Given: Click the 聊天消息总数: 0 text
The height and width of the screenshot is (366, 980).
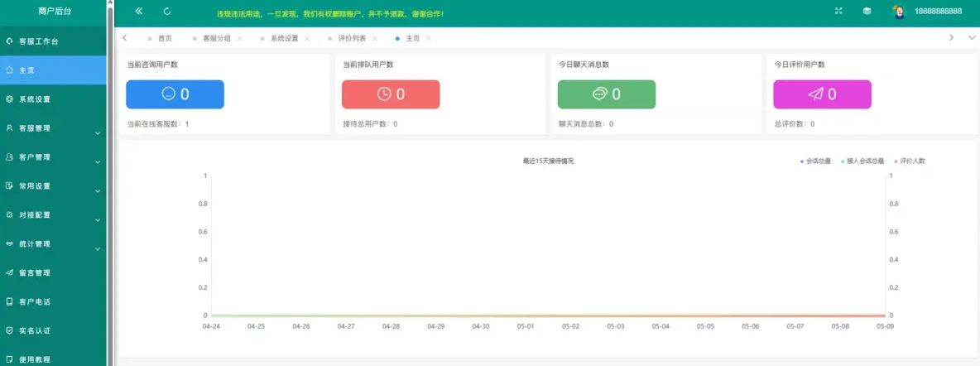Looking at the screenshot, I should coord(586,124).
